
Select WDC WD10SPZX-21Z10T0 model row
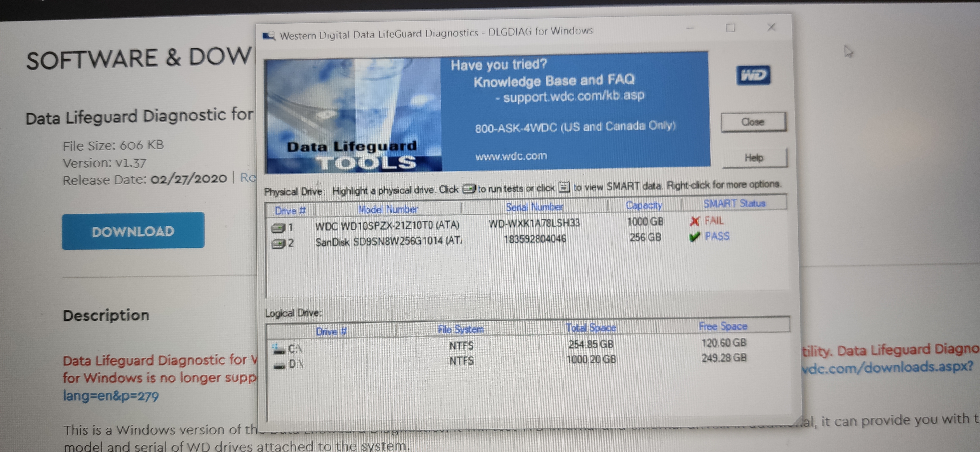(387, 226)
